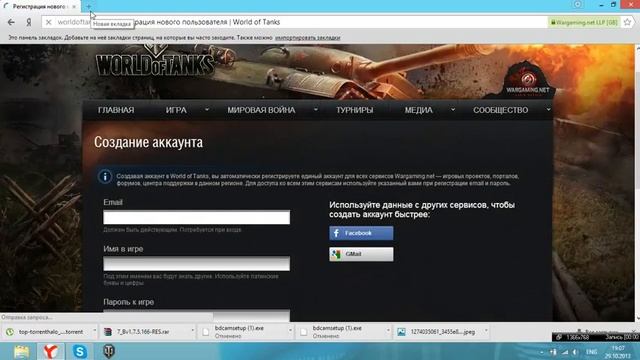Expand the МИРОВАЯ ВОЙНА dropdown arrow
This screenshot has width=640, height=360.
[316, 109]
